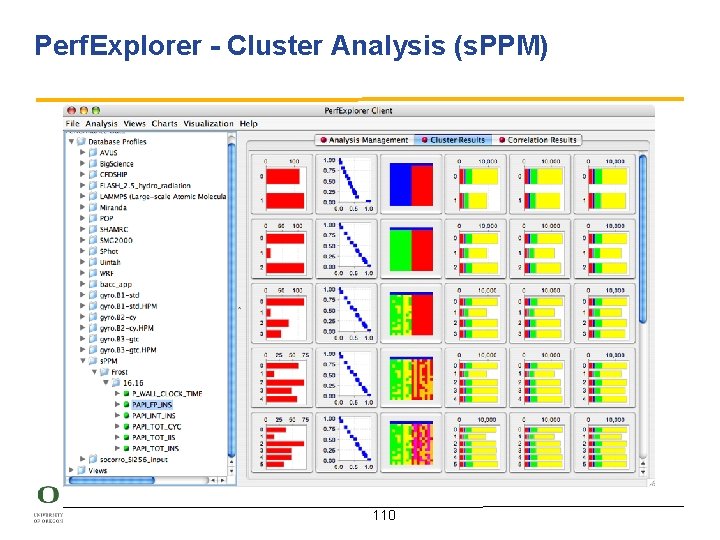This screenshot has height=540, width=720.
Task: Click the green PAPI_TOT_IIS metric icon
Action: coord(126,438)
